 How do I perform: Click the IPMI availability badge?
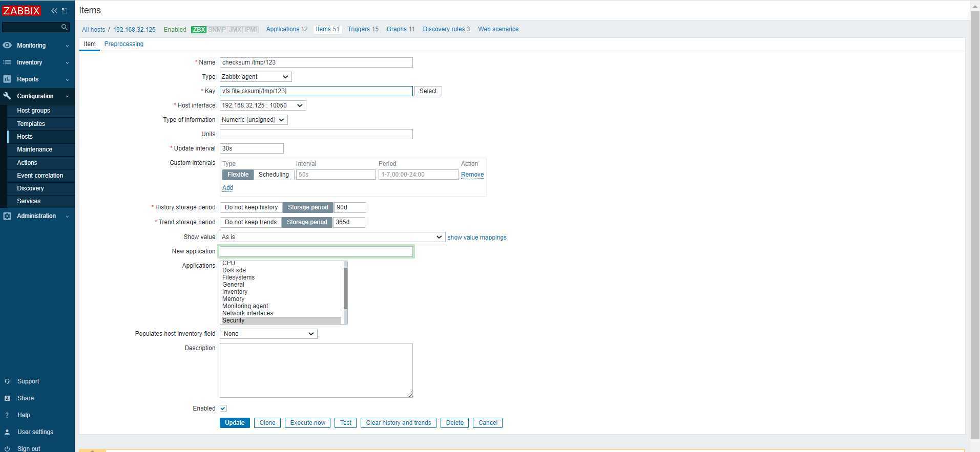(251, 30)
